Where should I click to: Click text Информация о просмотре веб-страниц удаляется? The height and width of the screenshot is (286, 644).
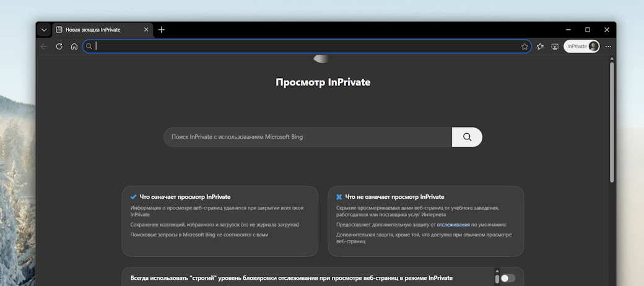click(217, 211)
